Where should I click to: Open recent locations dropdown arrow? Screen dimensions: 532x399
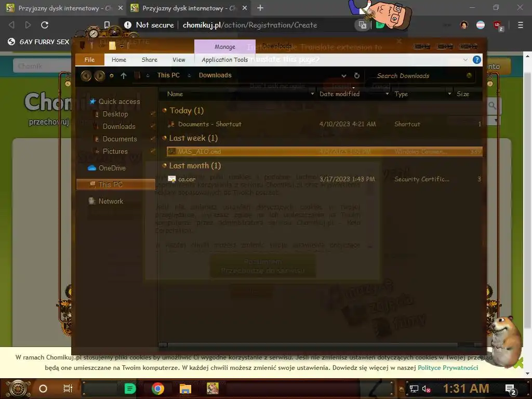coord(111,76)
